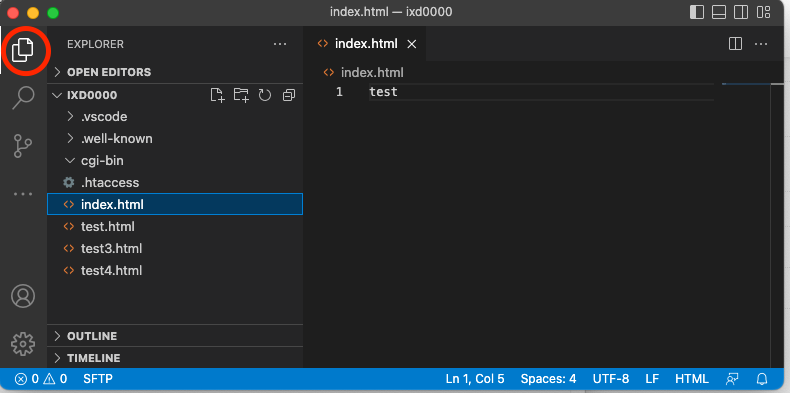
Task: Open Customize Layout icon in title bar
Action: coord(764,12)
